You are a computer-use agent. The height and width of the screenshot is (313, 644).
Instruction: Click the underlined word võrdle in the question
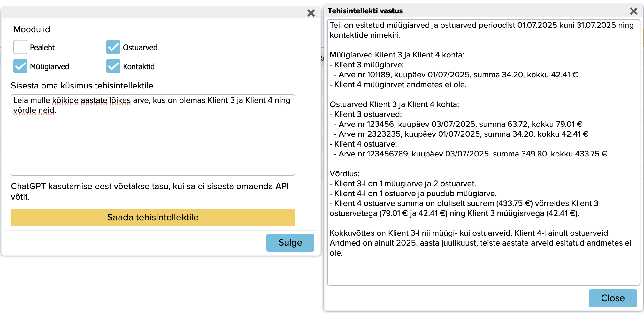25,110
